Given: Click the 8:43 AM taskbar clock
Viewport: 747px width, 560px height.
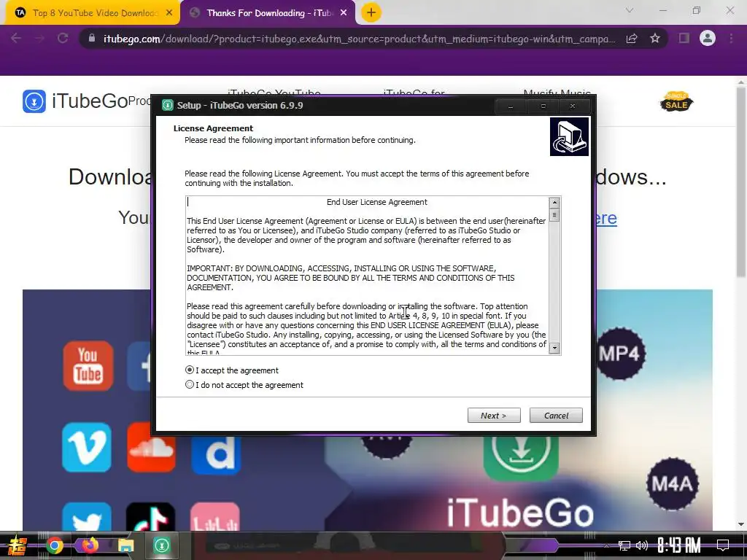Looking at the screenshot, I should pyautogui.click(x=679, y=545).
